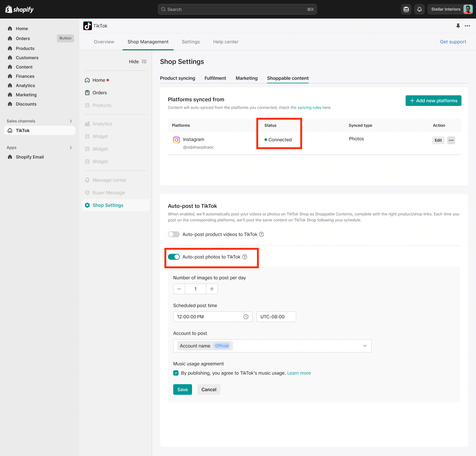Click help icon for auto-post product videos
Screen dimensions: 476x456
tap(261, 234)
